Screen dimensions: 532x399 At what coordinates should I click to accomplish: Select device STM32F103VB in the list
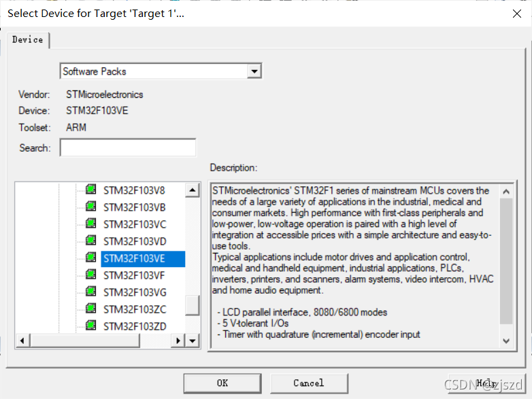coord(134,207)
